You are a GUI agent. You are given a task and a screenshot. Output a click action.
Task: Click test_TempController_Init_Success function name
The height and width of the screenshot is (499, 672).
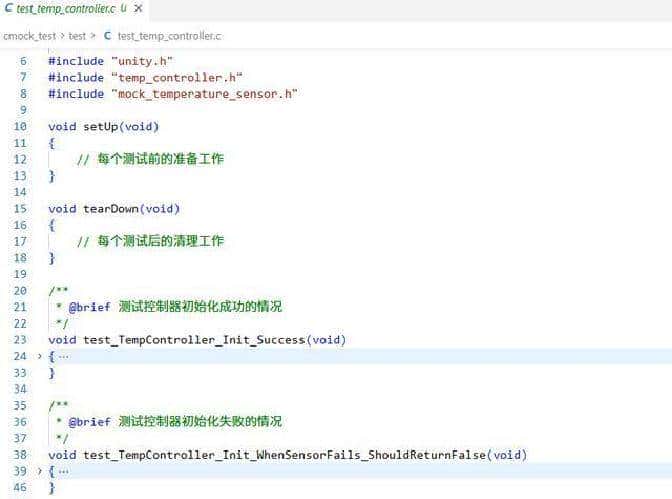tap(194, 340)
